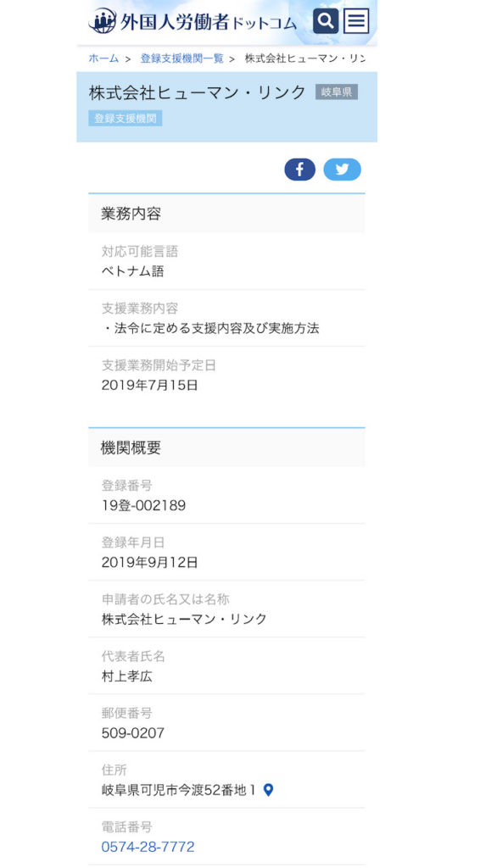
Task: Click the ベトナム語 language value
Action: point(133,271)
